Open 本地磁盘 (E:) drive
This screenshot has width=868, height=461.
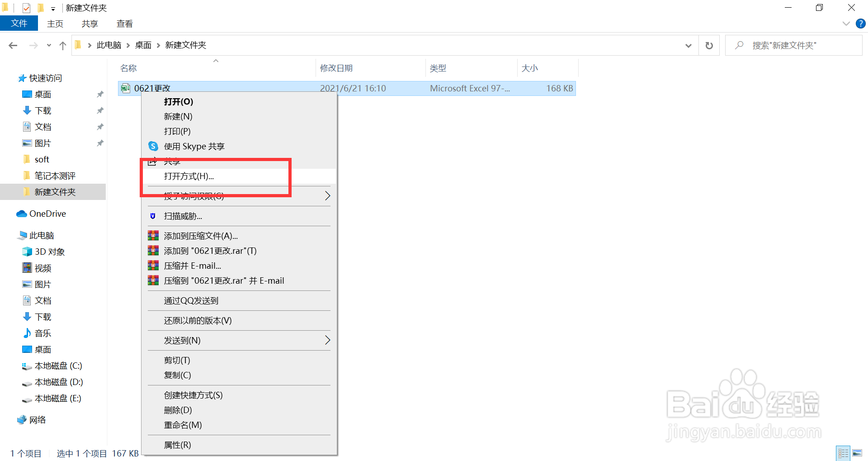(58, 399)
